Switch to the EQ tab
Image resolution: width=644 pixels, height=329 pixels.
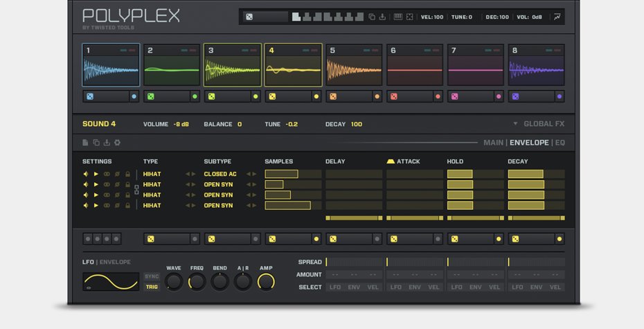560,143
